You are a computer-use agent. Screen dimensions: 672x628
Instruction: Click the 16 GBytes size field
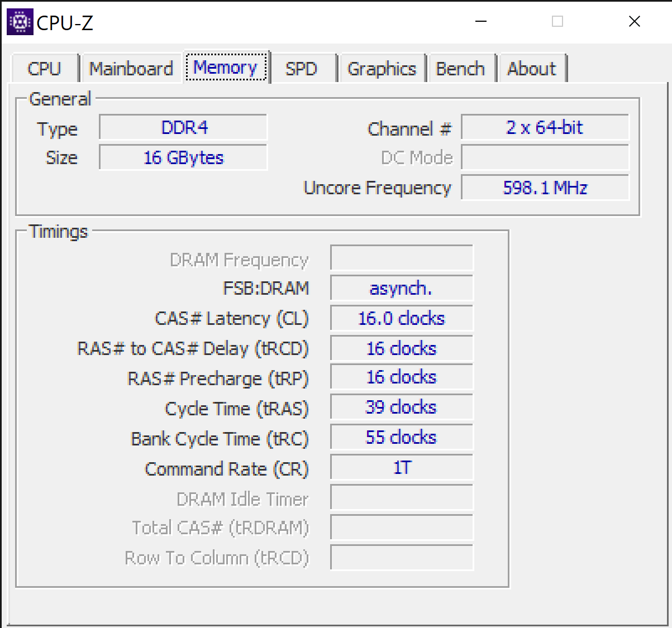(x=183, y=157)
